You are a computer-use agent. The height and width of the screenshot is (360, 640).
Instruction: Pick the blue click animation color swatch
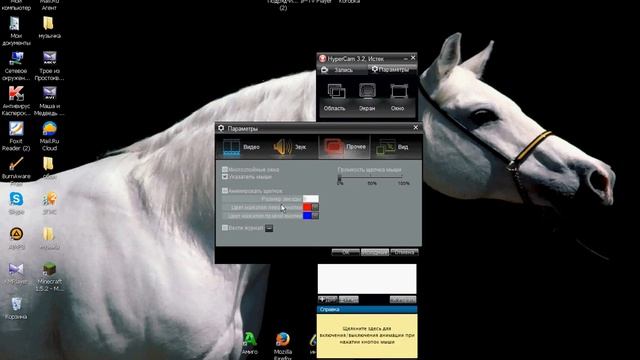pyautogui.click(x=307, y=216)
